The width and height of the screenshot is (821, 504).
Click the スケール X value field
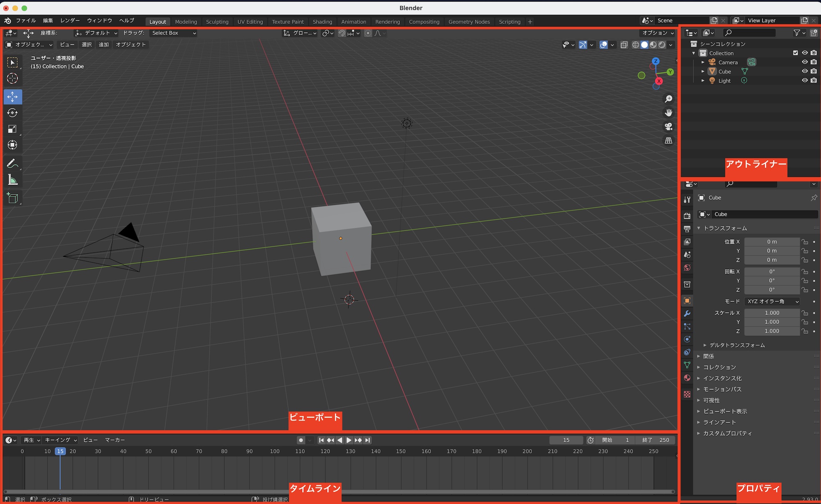point(772,313)
